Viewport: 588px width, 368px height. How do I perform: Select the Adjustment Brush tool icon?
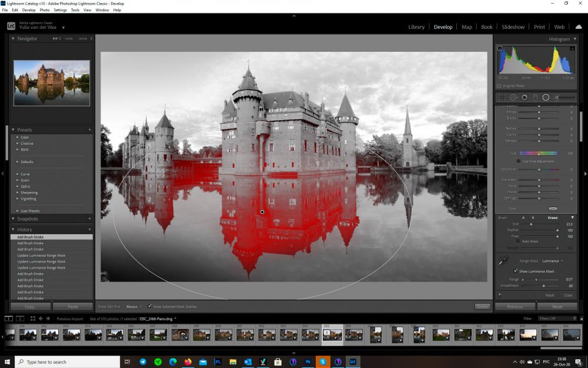point(564,98)
